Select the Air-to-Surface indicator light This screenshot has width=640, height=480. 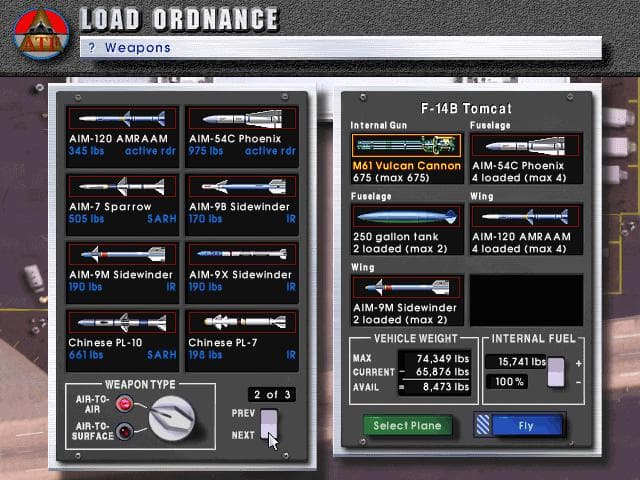click(x=124, y=431)
